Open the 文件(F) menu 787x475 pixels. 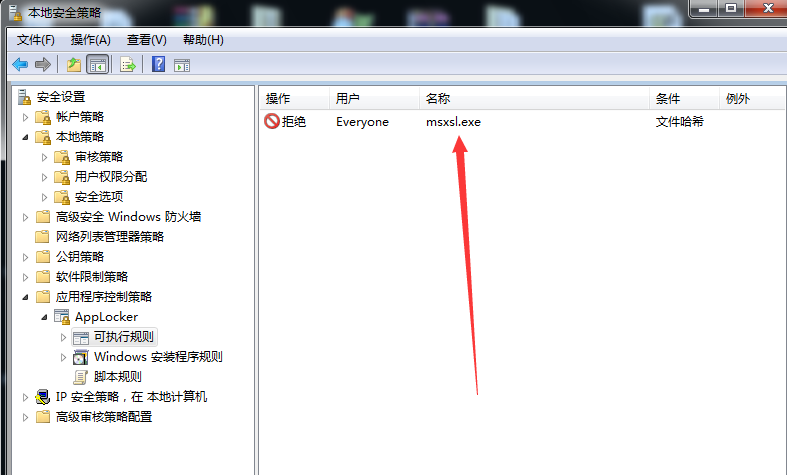tap(36, 40)
